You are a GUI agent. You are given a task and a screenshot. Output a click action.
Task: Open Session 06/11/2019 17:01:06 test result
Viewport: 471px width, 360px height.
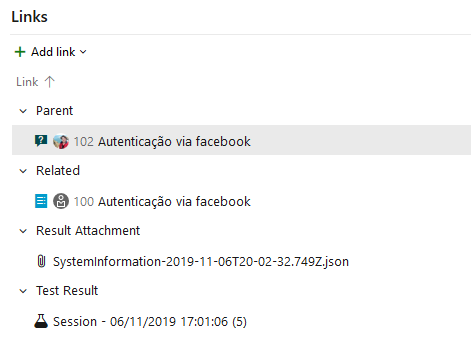click(150, 322)
